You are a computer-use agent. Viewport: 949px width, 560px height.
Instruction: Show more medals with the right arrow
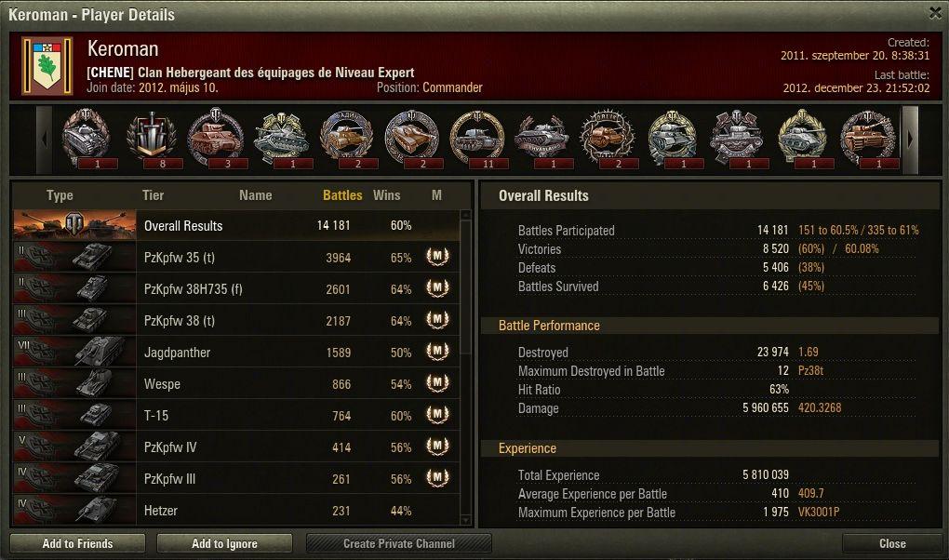(x=910, y=140)
